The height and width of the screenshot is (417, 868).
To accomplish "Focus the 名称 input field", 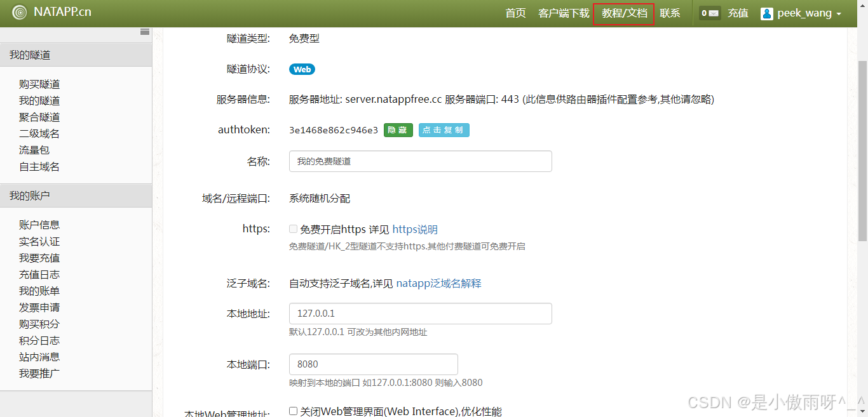I will (420, 161).
